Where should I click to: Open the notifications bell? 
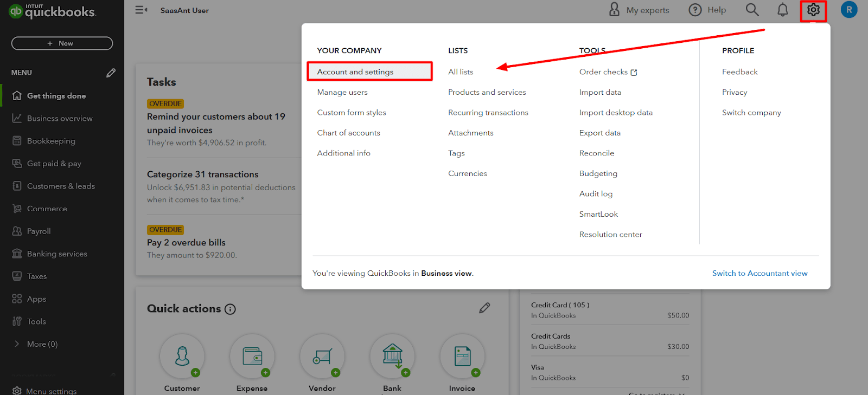pos(782,10)
